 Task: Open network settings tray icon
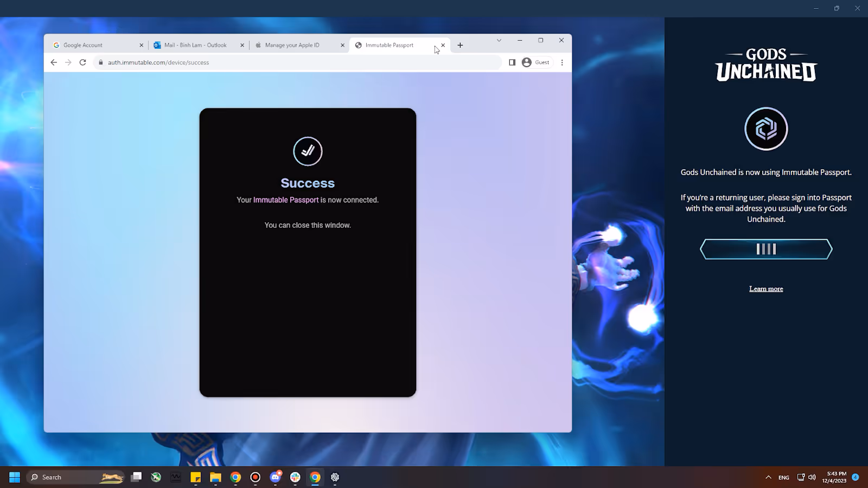[x=801, y=477]
